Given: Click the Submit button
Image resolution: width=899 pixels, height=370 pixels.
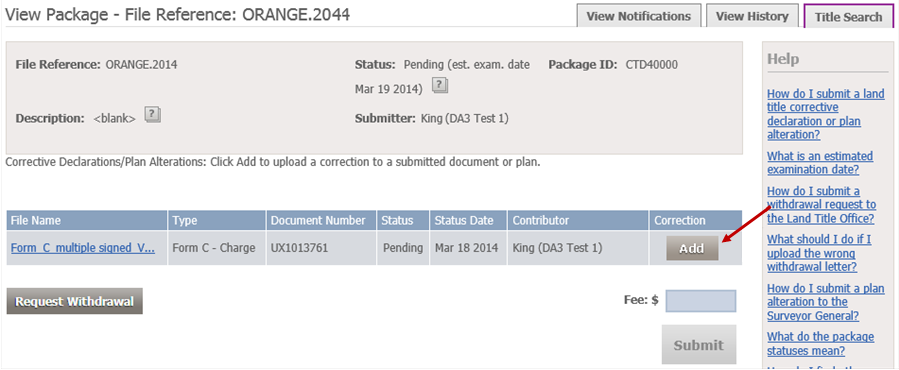Looking at the screenshot, I should click(698, 345).
